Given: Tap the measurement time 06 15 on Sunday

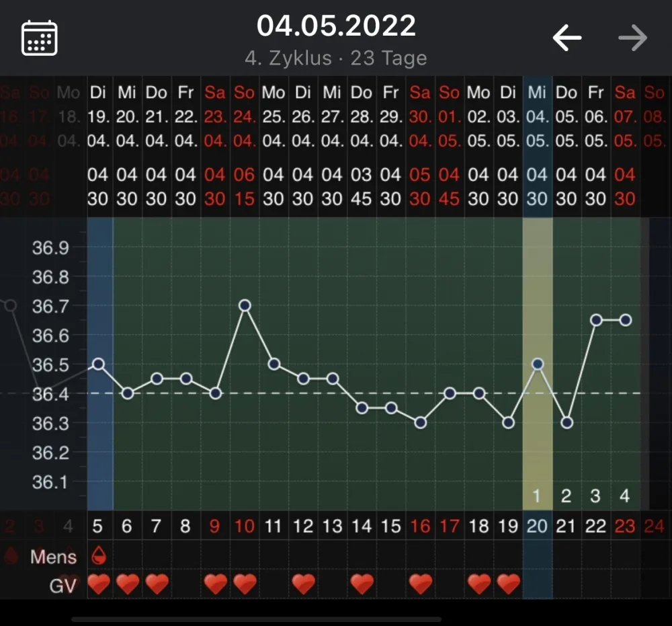Looking at the screenshot, I should tap(245, 187).
